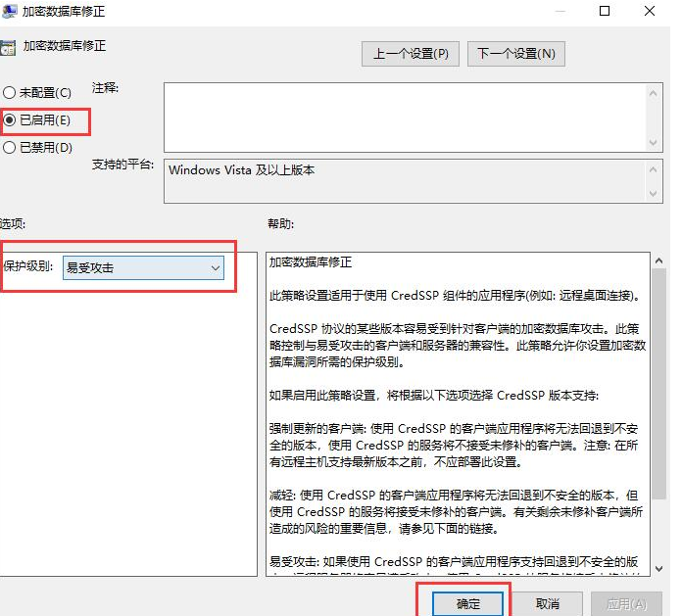The height and width of the screenshot is (616, 682).
Task: Select the 已启用(E) radio option
Action: click(x=9, y=120)
